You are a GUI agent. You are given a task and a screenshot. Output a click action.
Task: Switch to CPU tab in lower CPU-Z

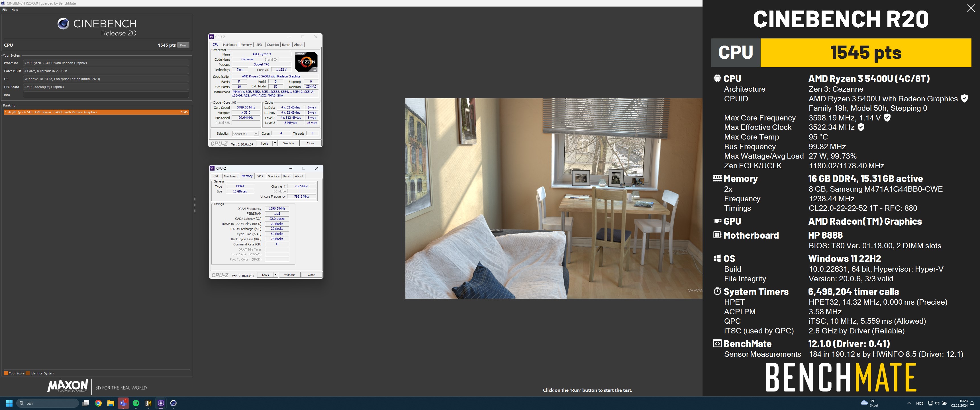click(x=217, y=176)
